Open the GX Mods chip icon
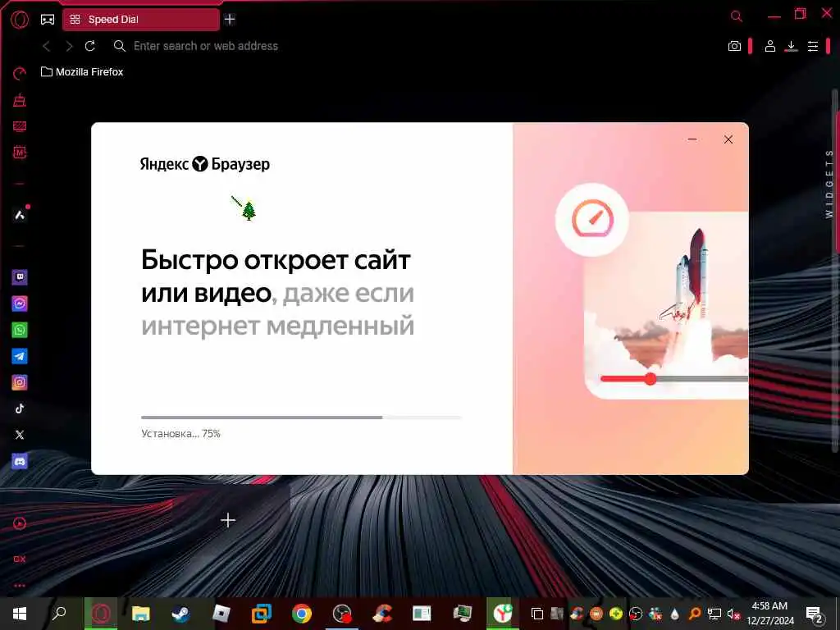This screenshot has width=840, height=630. pyautogui.click(x=20, y=153)
